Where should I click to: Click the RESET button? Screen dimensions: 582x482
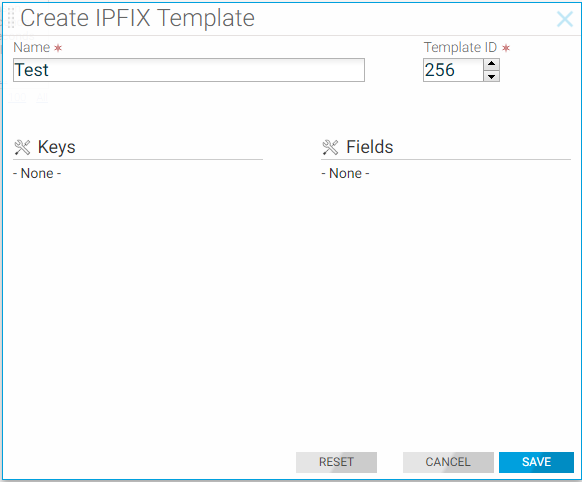pos(336,462)
